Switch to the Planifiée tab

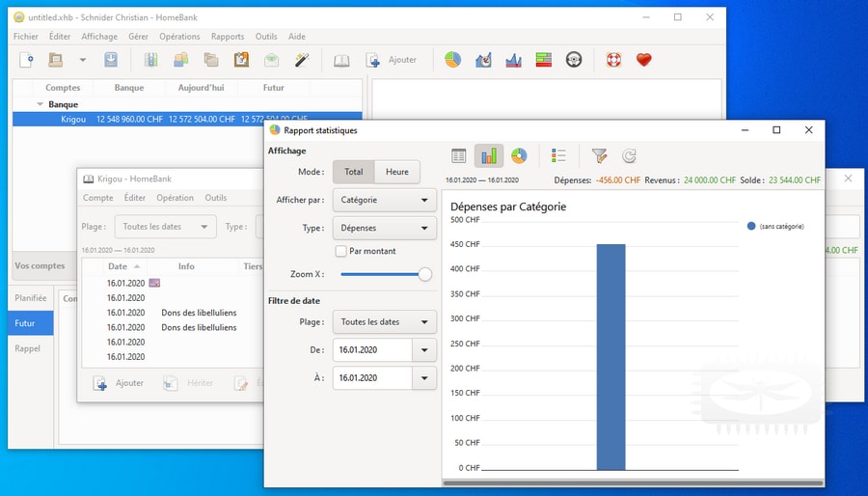(31, 298)
